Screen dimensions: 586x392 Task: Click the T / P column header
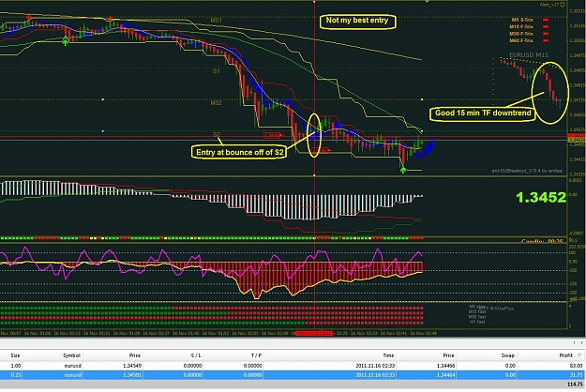point(256,355)
